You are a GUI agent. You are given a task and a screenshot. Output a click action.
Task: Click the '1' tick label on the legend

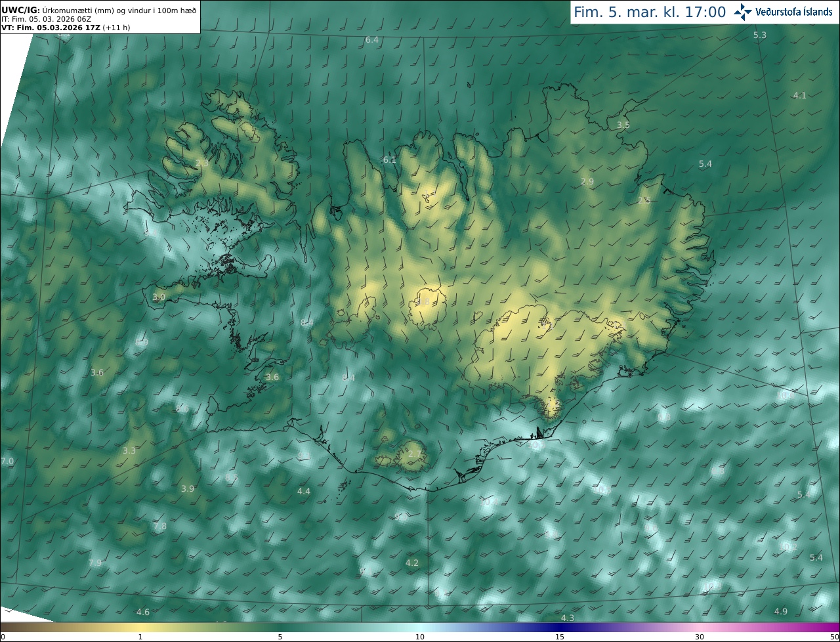point(140,637)
